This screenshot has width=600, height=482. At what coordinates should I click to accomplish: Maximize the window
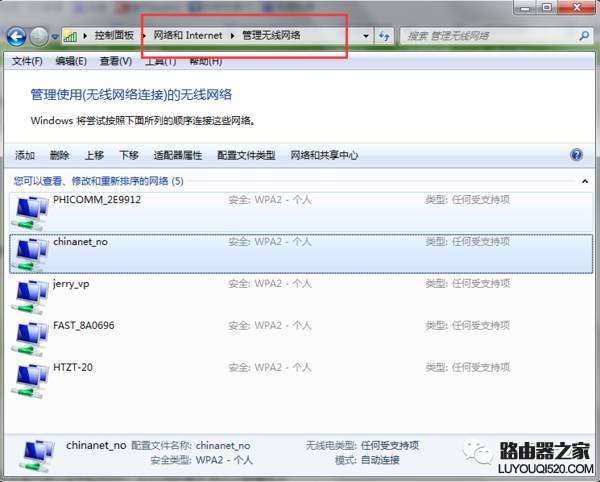click(547, 8)
